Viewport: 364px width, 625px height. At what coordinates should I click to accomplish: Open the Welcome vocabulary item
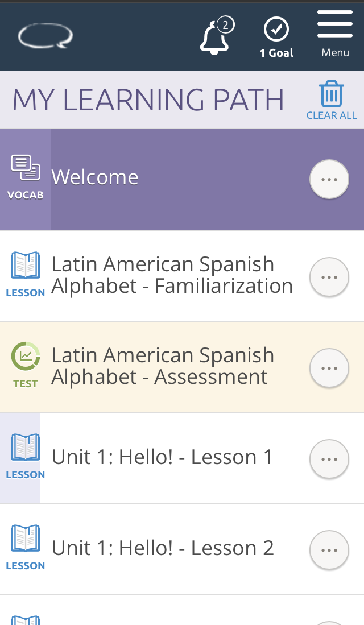click(95, 177)
